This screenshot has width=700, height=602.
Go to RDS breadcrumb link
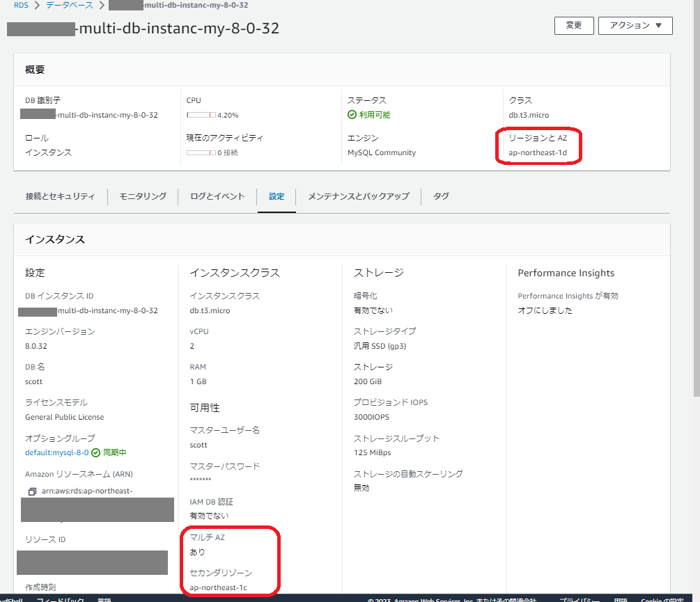pos(21,6)
